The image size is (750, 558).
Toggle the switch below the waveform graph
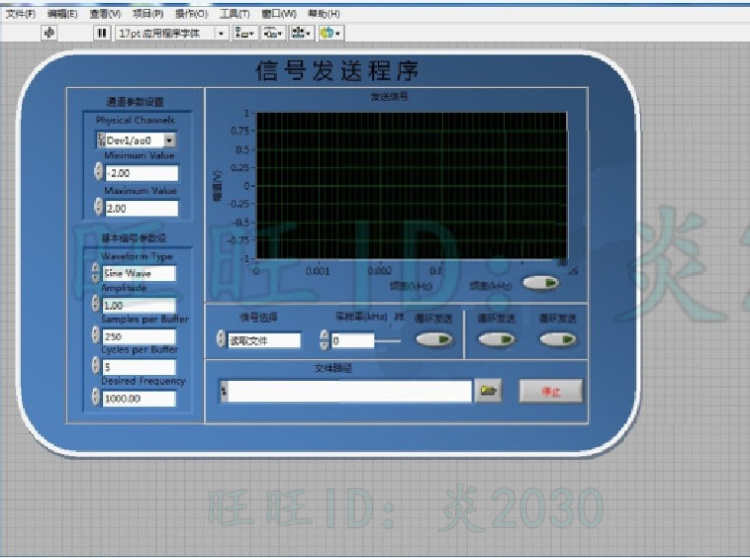tap(540, 283)
